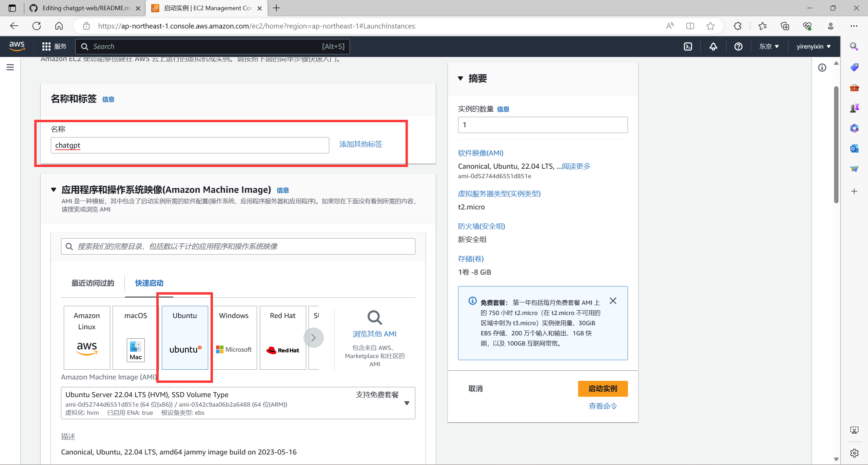The width and height of the screenshot is (868, 465).
Task: Switch to 最近访问过的 tab
Action: point(93,283)
